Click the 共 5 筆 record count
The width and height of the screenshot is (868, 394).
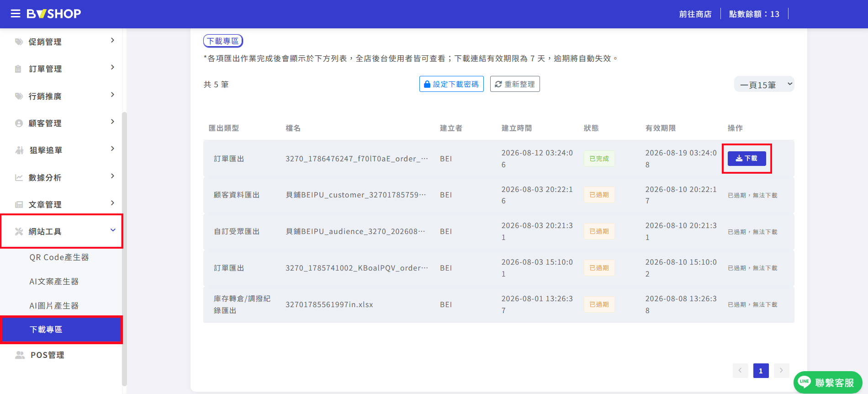(x=216, y=85)
